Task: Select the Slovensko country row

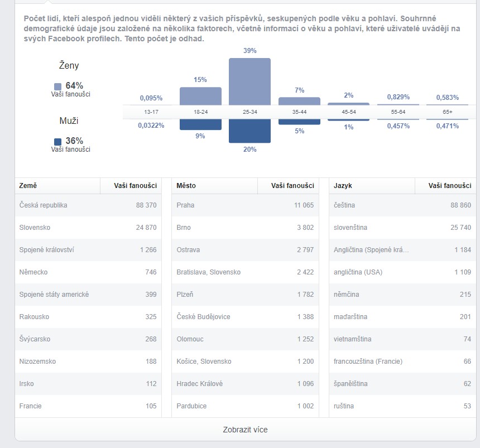Action: [x=88, y=228]
